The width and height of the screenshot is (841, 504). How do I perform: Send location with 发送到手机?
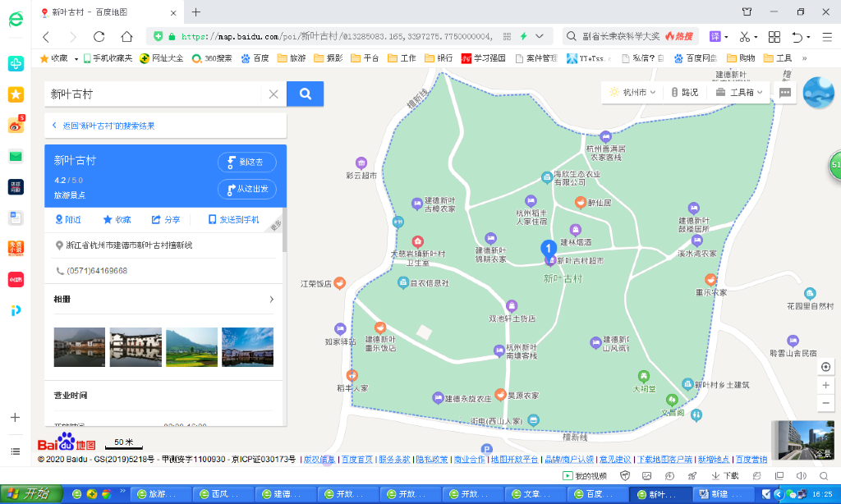pyautogui.click(x=233, y=219)
